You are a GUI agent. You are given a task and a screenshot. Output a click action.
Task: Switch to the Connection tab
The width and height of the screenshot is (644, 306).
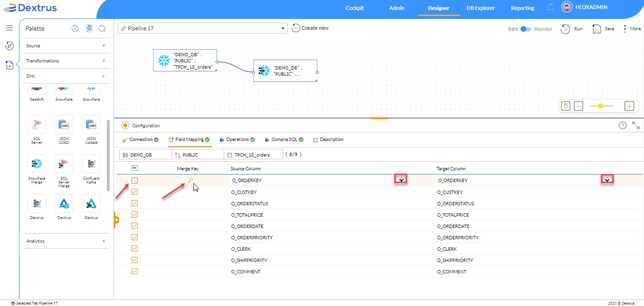(140, 140)
